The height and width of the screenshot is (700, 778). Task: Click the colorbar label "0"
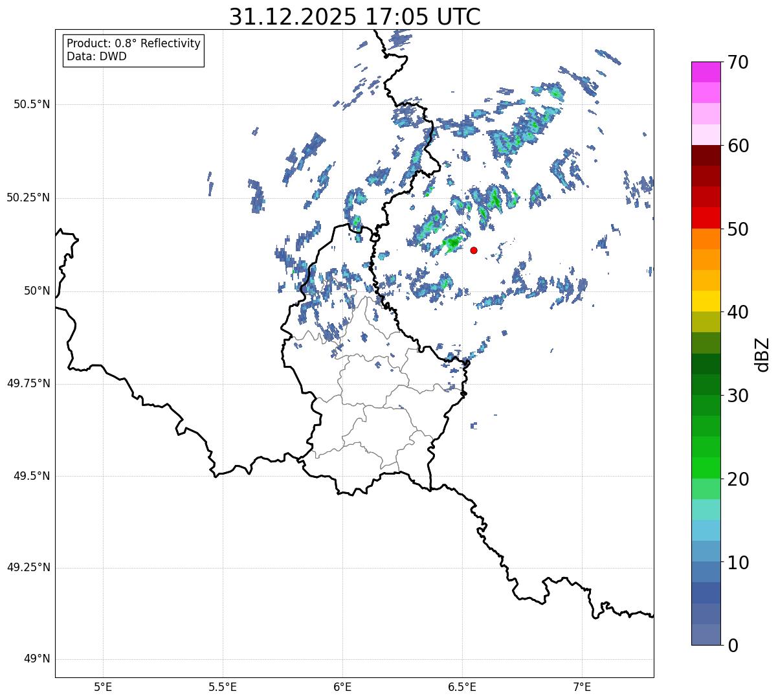point(733,646)
